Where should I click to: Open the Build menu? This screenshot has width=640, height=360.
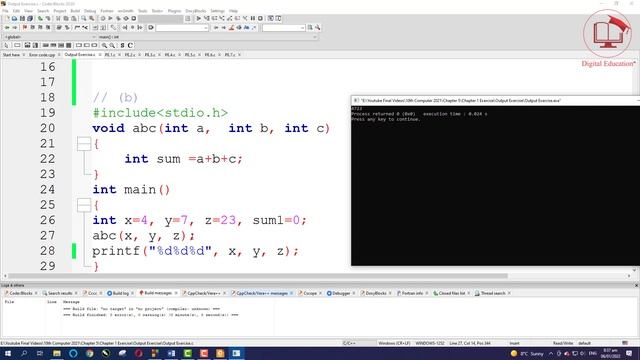[x=76, y=11]
